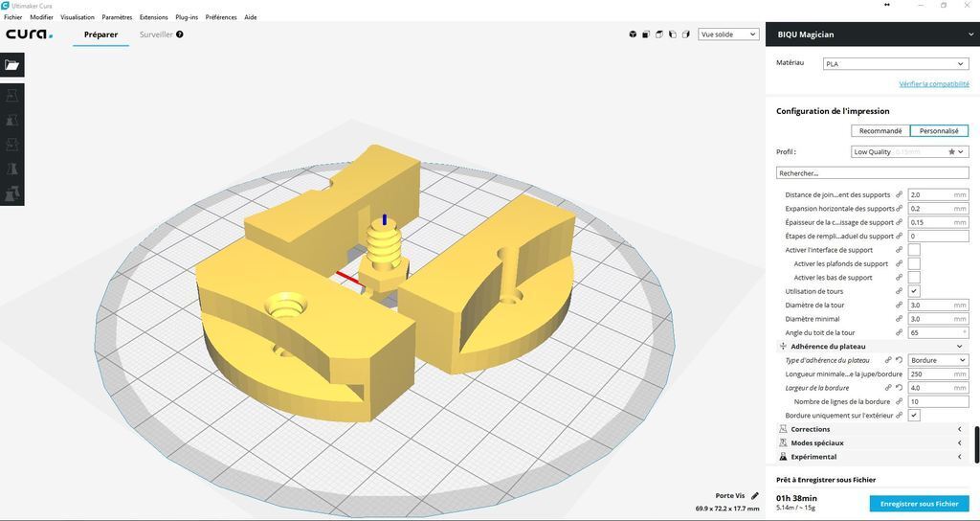
Task: Tick Activer les plafonds de support checkbox
Action: [914, 263]
